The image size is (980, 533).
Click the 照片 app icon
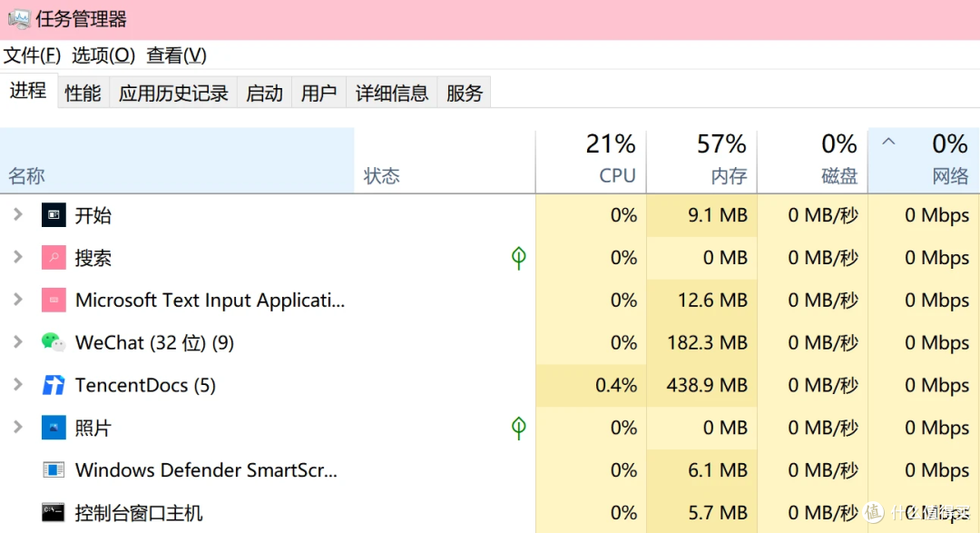tap(53, 427)
